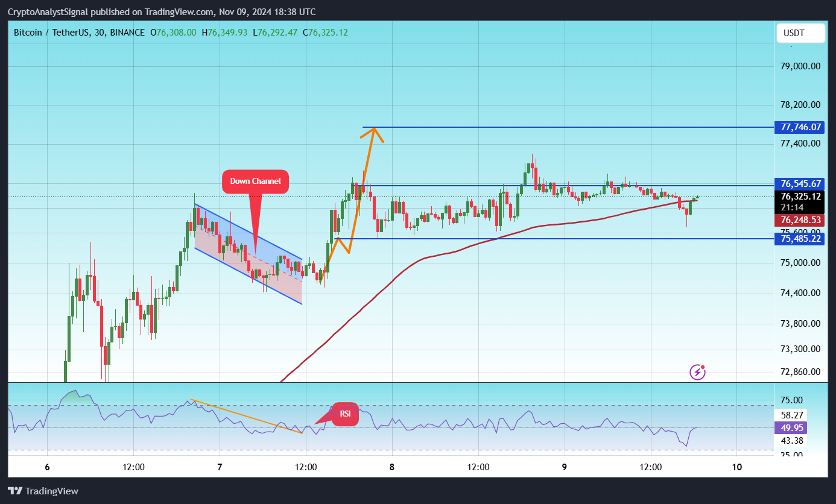Select the 75,485.22 price level label
The width and height of the screenshot is (836, 504).
click(x=800, y=239)
